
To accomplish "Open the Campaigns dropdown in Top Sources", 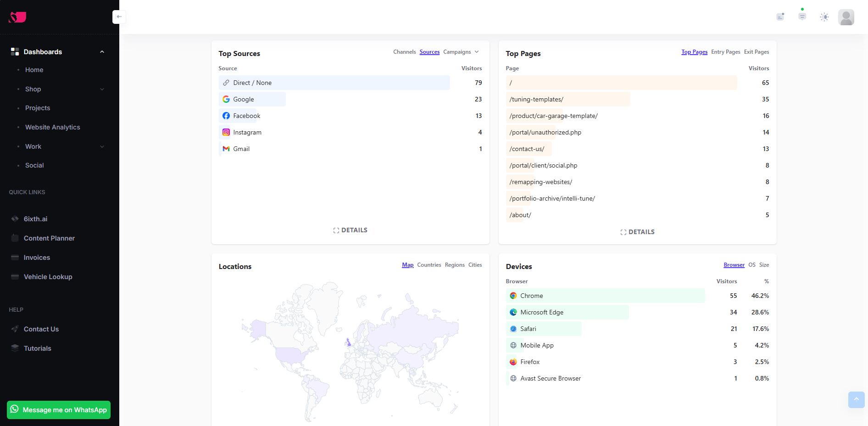I will [461, 52].
